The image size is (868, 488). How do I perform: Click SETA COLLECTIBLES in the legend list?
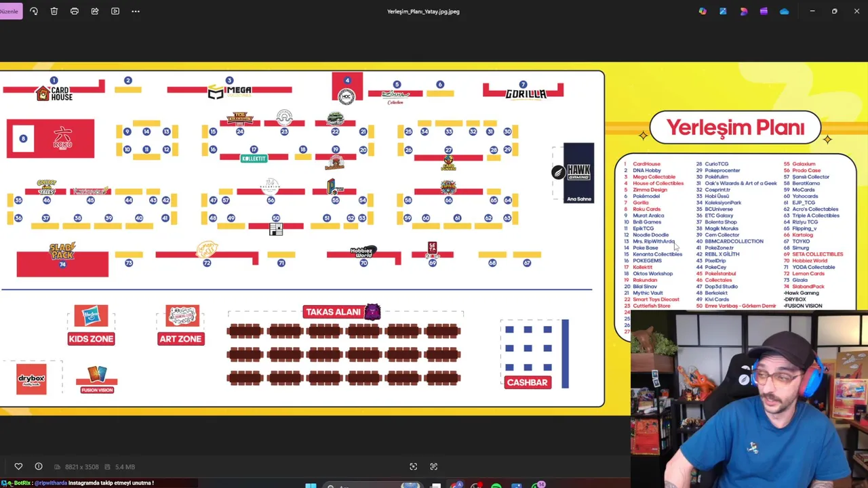pos(817,254)
